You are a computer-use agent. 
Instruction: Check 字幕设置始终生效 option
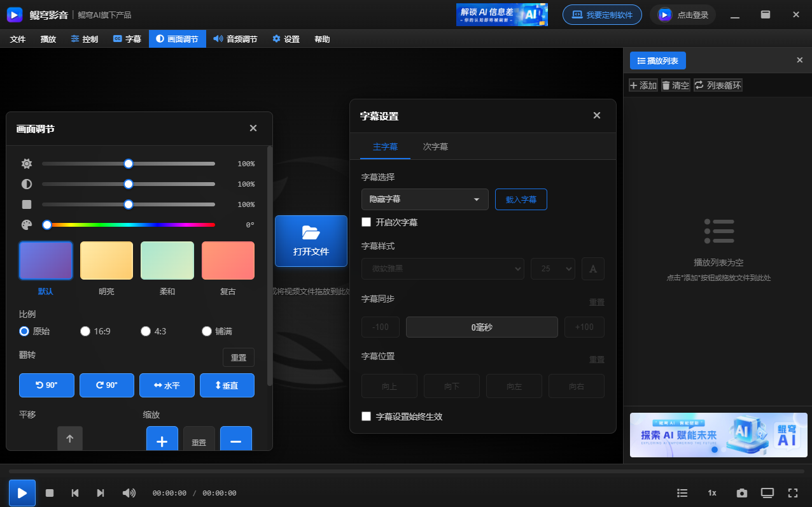pyautogui.click(x=366, y=416)
